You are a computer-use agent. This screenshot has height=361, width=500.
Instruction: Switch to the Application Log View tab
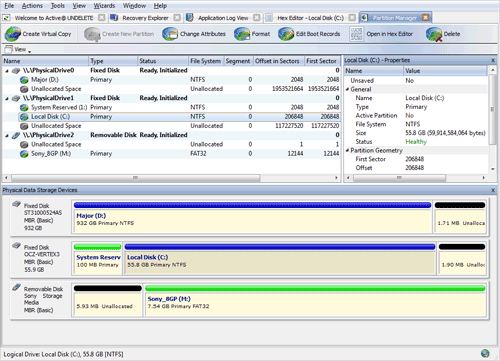tap(223, 18)
